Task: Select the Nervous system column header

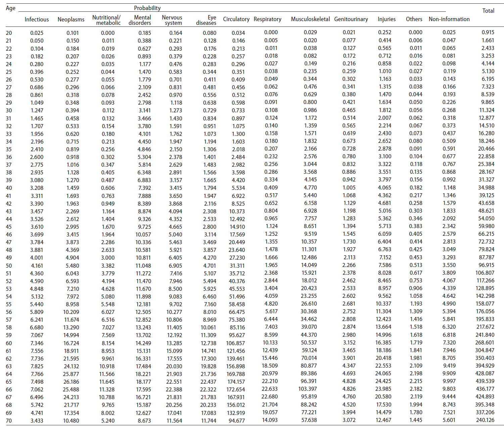Action: pos(173,20)
